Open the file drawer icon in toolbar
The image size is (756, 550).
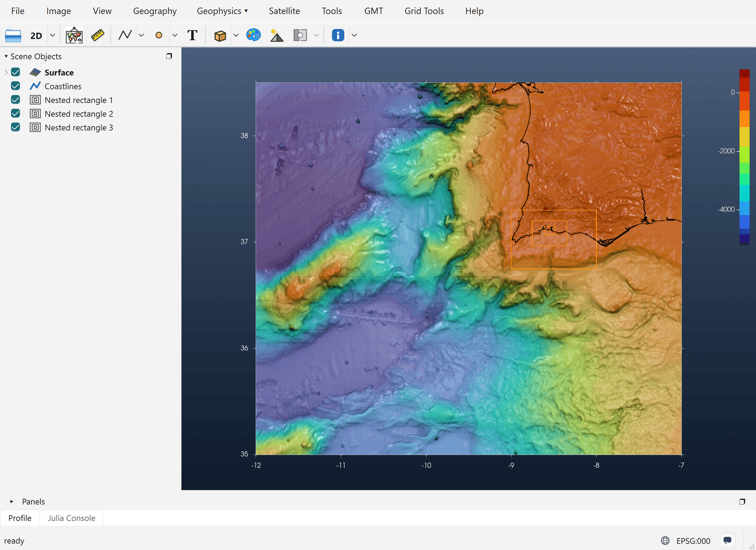tap(13, 35)
